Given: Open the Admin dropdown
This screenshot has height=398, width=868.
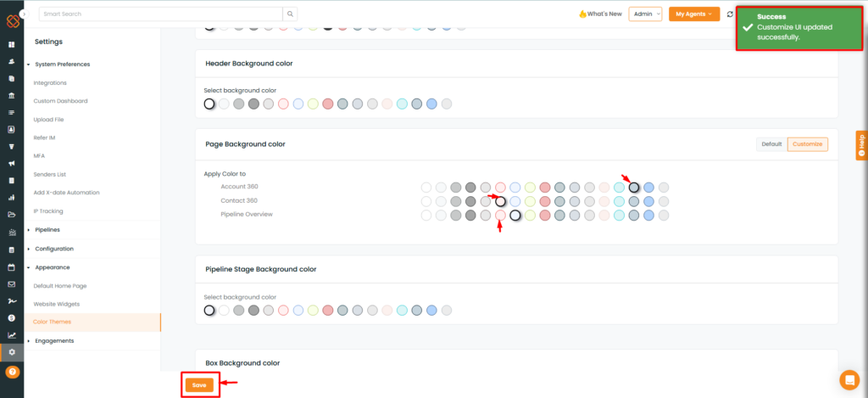Looking at the screenshot, I should 645,14.
